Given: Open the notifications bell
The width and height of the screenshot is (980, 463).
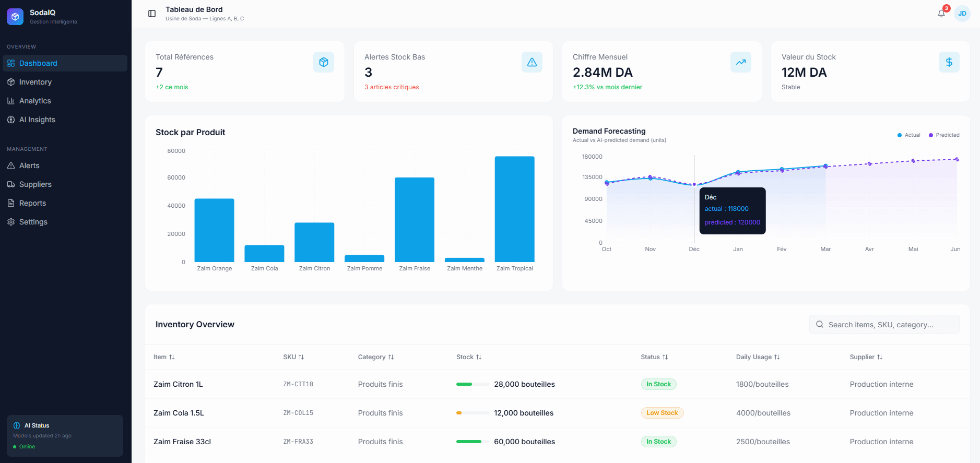Looking at the screenshot, I should pyautogui.click(x=941, y=14).
